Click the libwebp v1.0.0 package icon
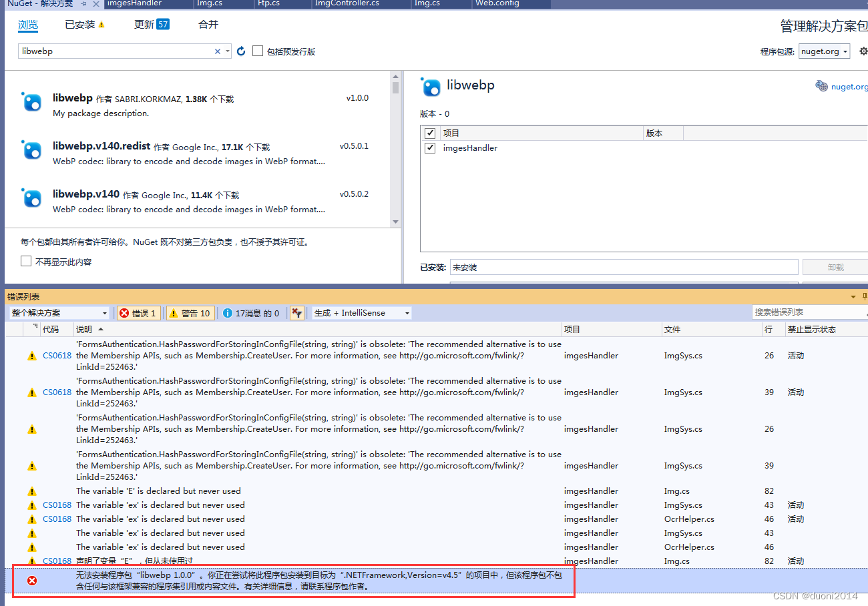Screen dimensions: 868x606 [31, 102]
